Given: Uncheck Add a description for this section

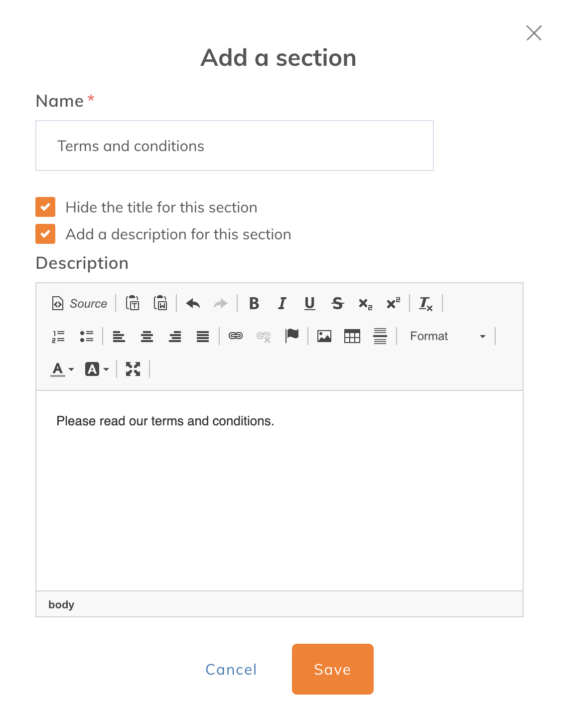Looking at the screenshot, I should point(45,234).
